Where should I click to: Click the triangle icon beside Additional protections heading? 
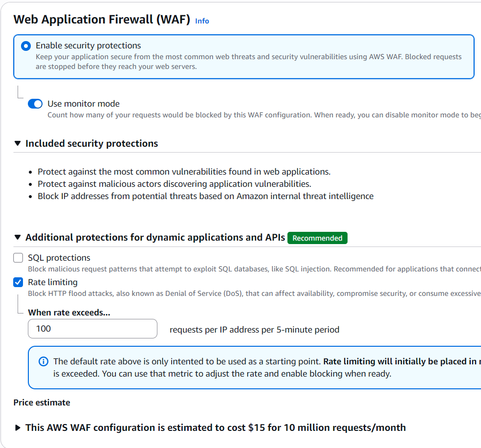click(18, 237)
